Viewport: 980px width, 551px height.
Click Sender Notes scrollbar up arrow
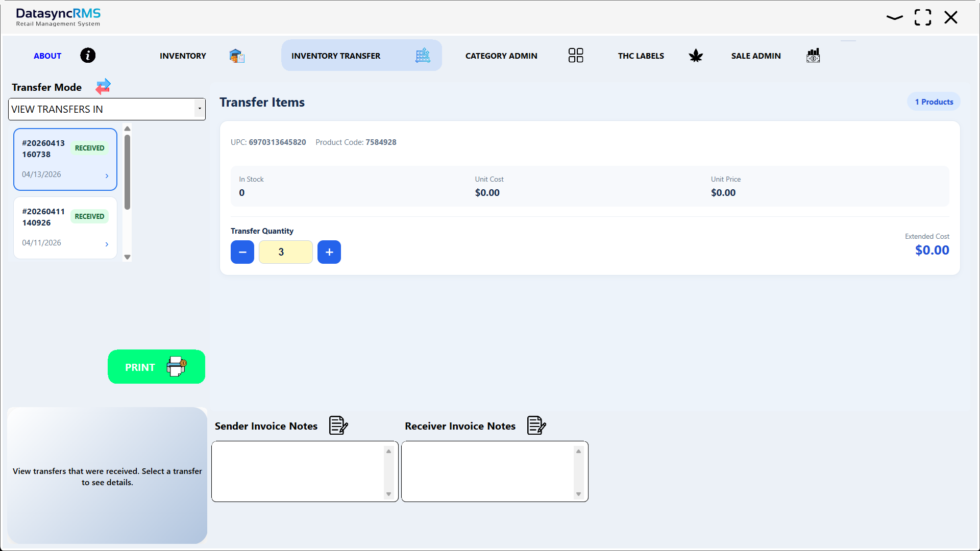(389, 451)
